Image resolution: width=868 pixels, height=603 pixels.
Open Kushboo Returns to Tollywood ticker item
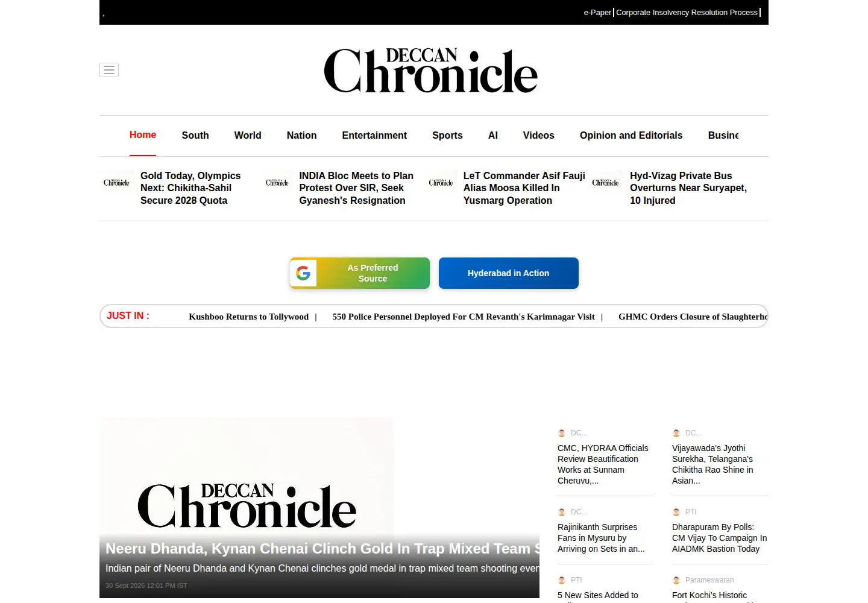pyautogui.click(x=248, y=317)
